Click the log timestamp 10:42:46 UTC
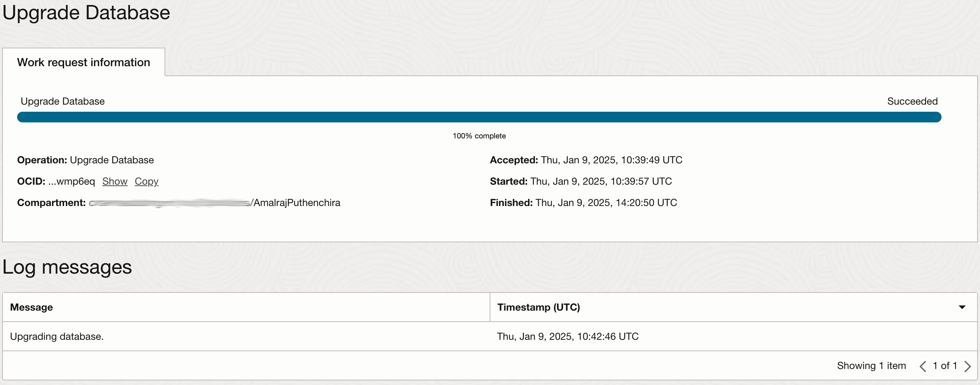The width and height of the screenshot is (980, 385). coord(568,336)
